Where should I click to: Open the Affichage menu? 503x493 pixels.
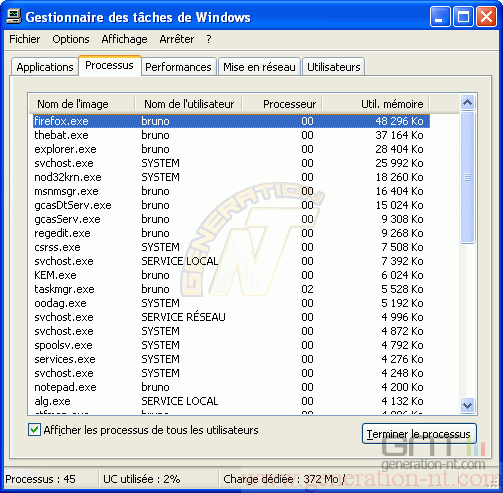124,39
